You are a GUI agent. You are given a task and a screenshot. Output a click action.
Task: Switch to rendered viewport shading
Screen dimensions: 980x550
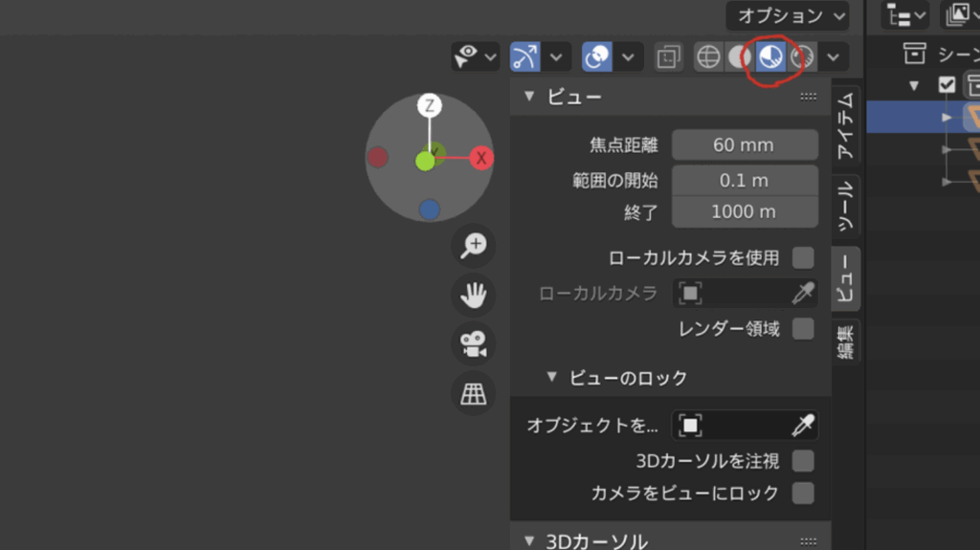click(802, 57)
